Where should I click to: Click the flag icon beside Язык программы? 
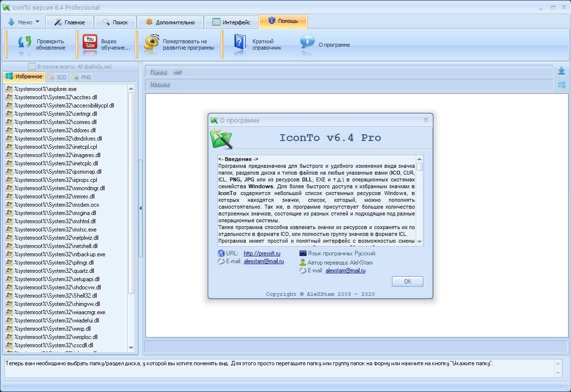[303, 253]
